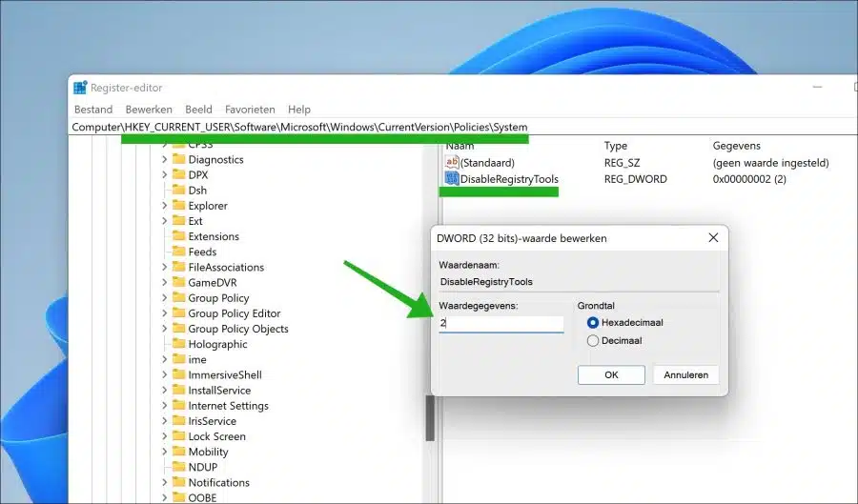Open the Bewerken menu
The height and width of the screenshot is (504, 858).
click(149, 110)
